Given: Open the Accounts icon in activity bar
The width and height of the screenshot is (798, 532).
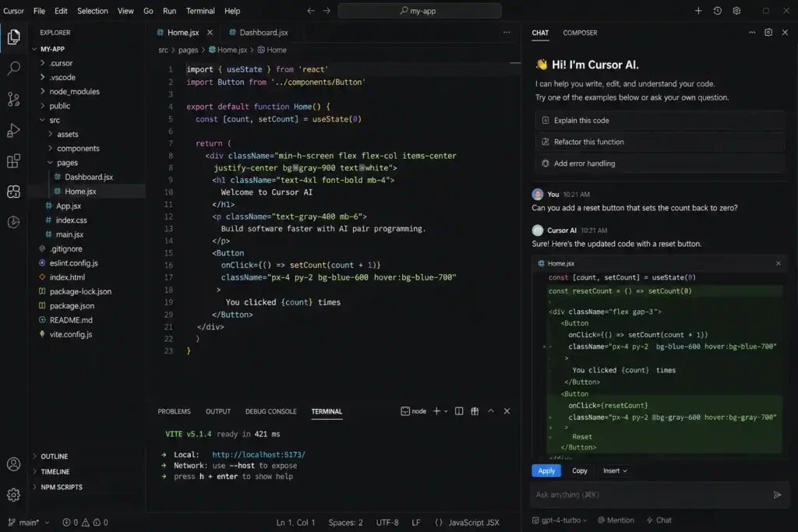Looking at the screenshot, I should [x=14, y=464].
